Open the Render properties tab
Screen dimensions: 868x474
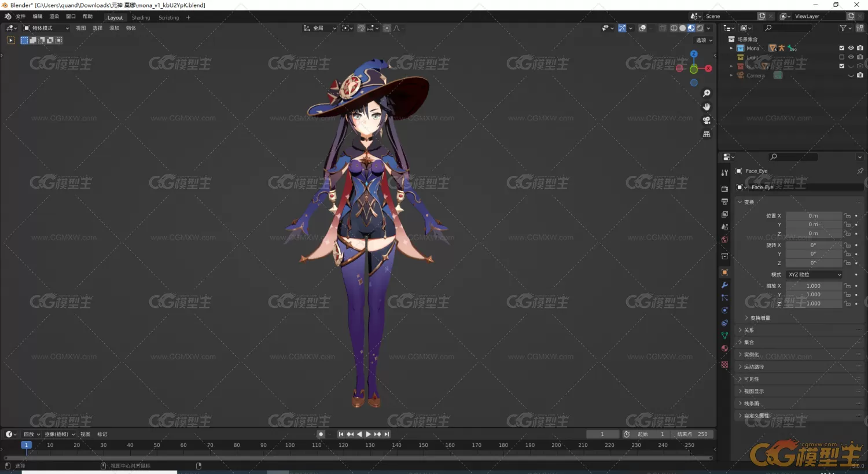click(724, 189)
